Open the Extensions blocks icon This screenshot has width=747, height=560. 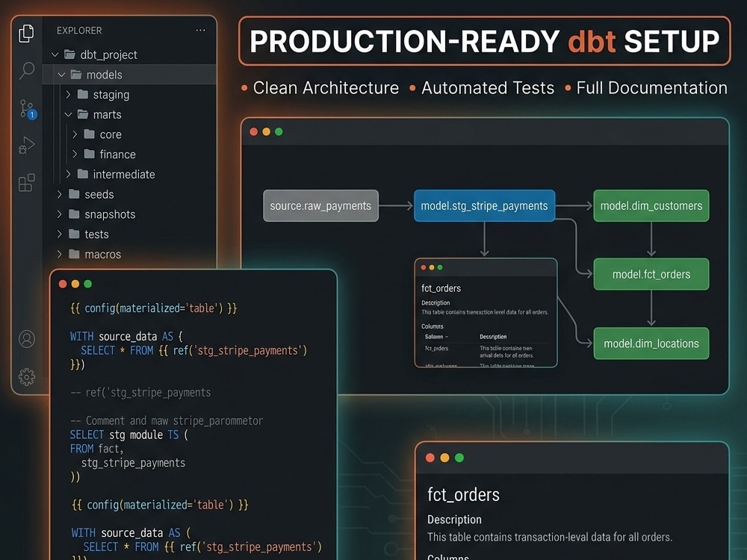click(x=27, y=182)
